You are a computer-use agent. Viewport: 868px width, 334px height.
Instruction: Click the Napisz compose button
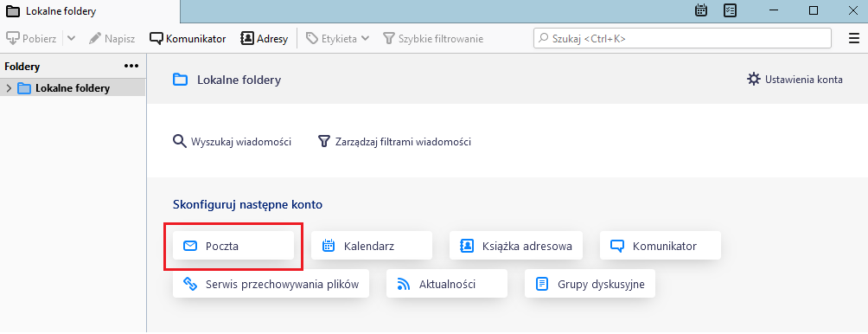point(112,39)
